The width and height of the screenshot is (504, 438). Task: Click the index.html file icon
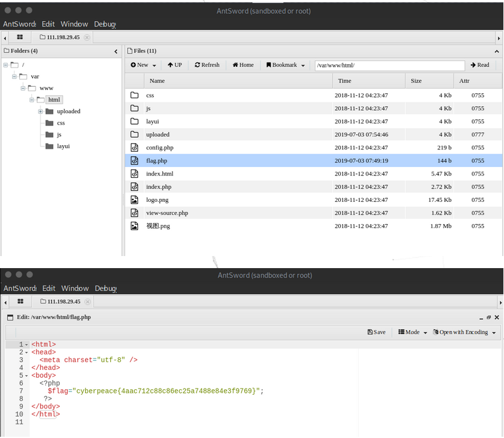tap(134, 174)
